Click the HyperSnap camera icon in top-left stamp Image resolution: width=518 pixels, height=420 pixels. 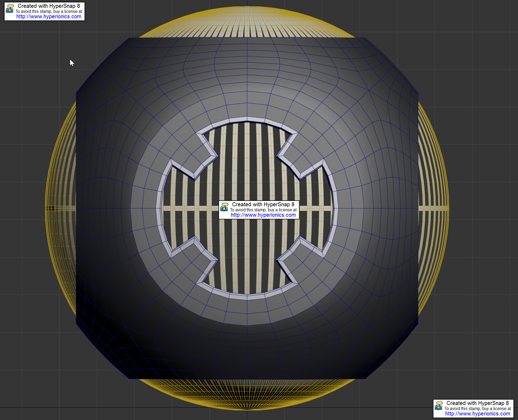point(10,10)
